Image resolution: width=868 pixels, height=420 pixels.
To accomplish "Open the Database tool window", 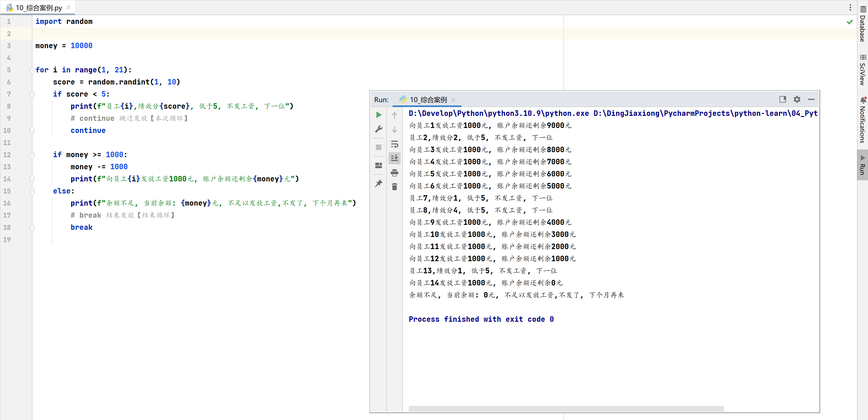I will click(863, 24).
